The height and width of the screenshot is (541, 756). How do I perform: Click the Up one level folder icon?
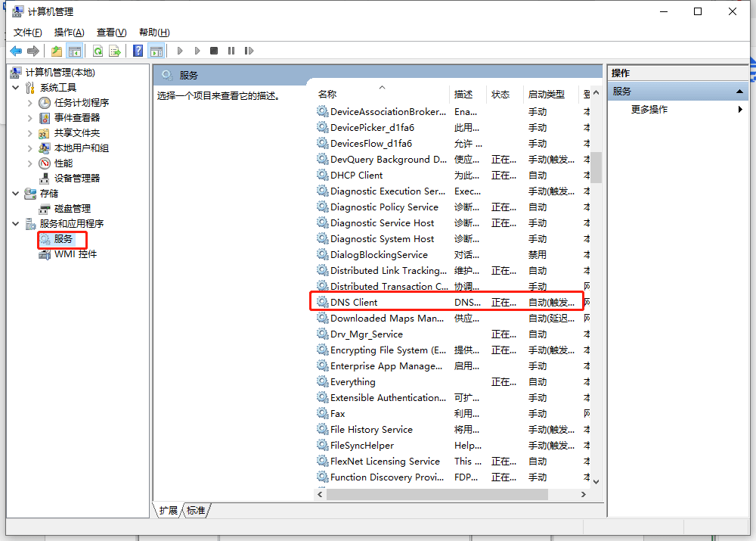pos(57,51)
